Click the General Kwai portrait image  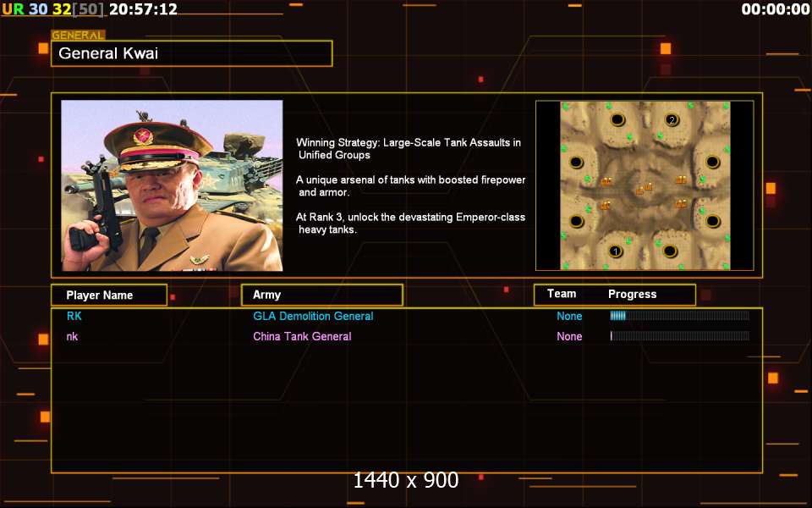(172, 185)
